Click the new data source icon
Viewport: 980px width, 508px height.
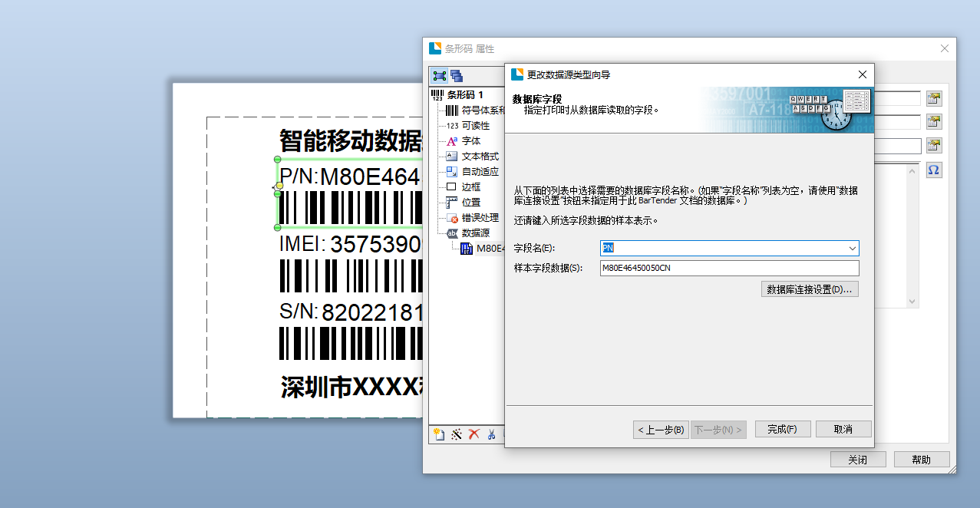tap(439, 434)
